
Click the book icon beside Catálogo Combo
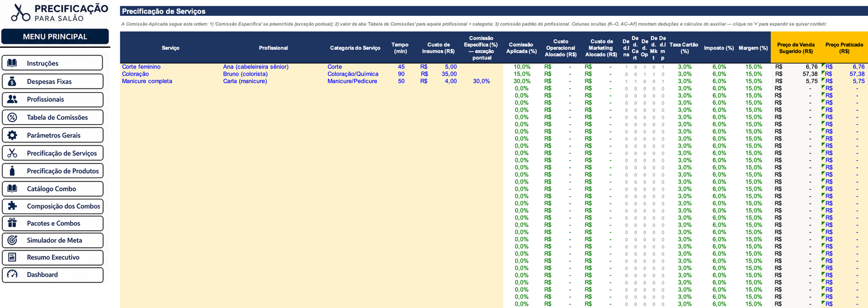point(12,188)
